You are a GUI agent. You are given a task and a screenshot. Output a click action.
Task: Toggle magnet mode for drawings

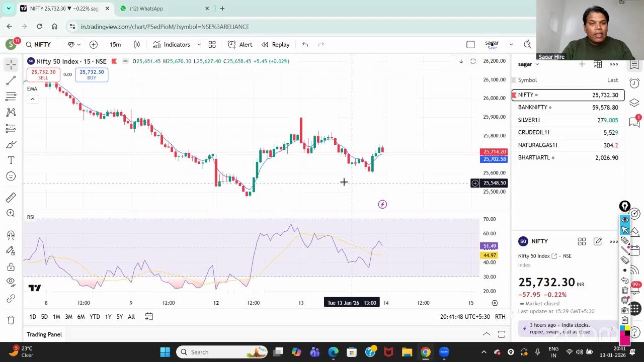11,235
